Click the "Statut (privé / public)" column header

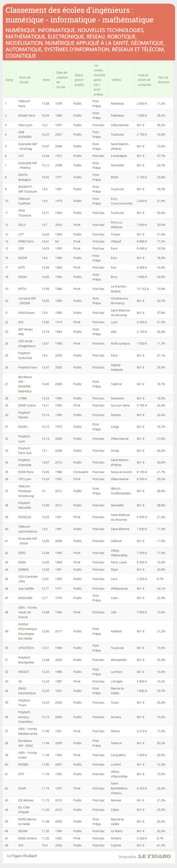tap(79, 80)
